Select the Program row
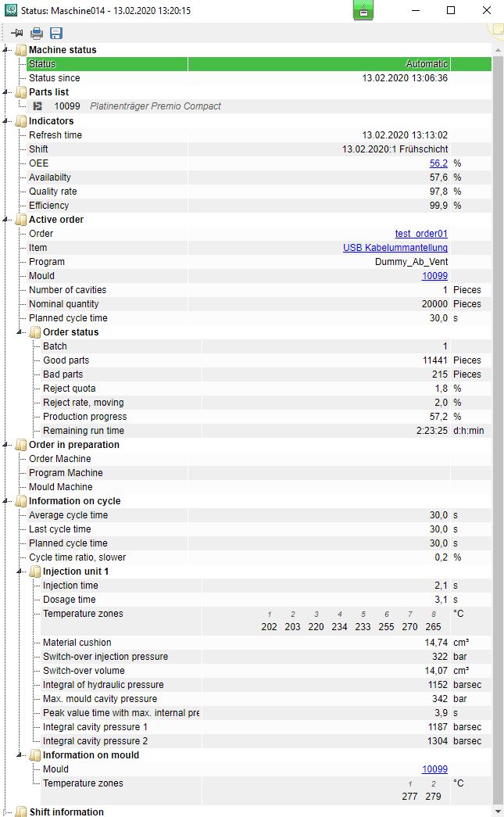Screen dimensions: 504x817 tap(259, 262)
